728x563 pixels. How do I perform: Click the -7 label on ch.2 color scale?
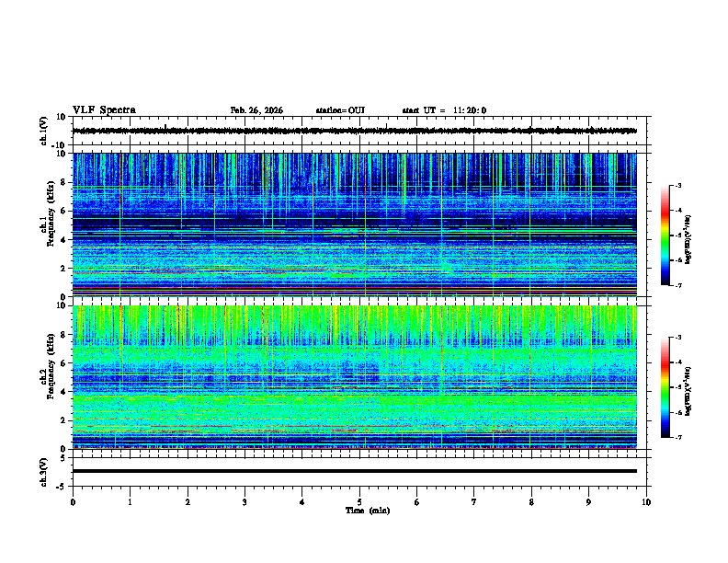[677, 437]
